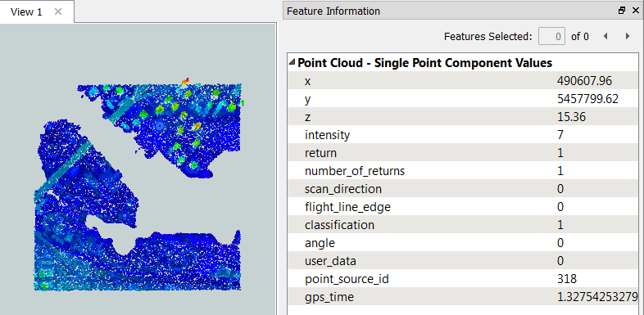Select the x coordinate row
The width and height of the screenshot is (644, 315).
click(463, 81)
